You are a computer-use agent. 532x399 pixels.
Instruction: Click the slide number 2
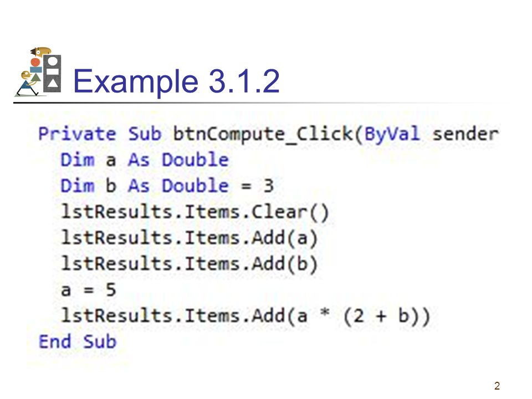click(x=497, y=386)
